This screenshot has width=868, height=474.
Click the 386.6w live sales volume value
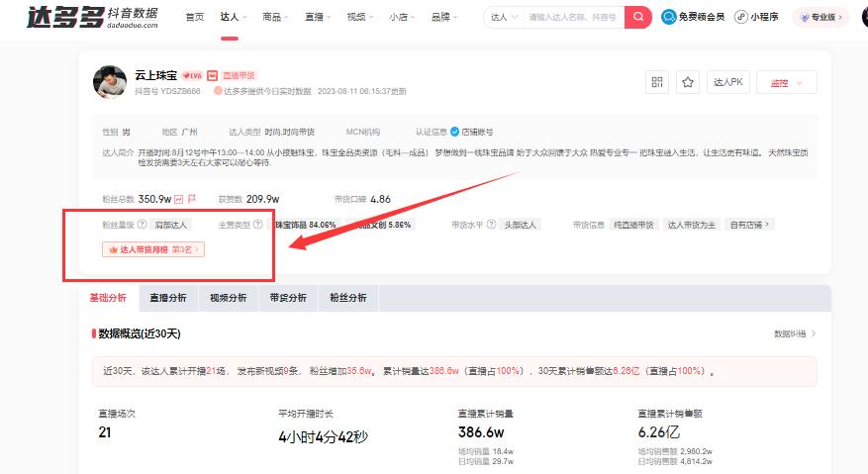(481, 431)
